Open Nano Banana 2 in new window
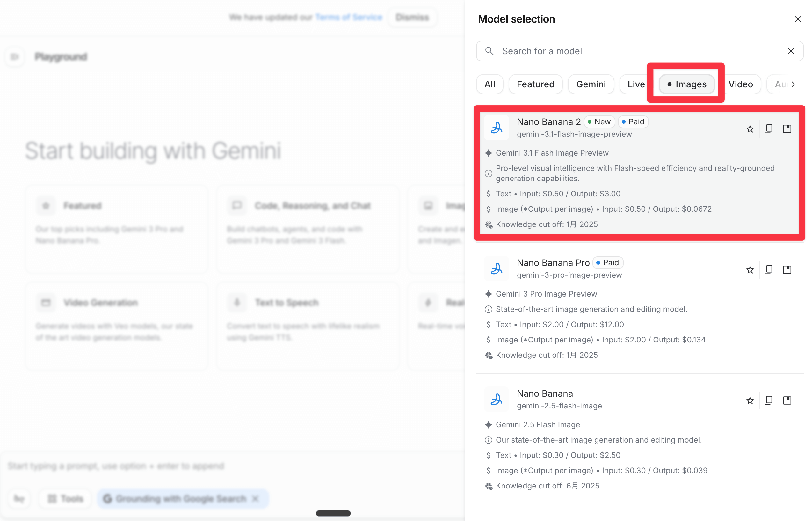Image resolution: width=812 pixels, height=521 pixels. click(x=787, y=129)
